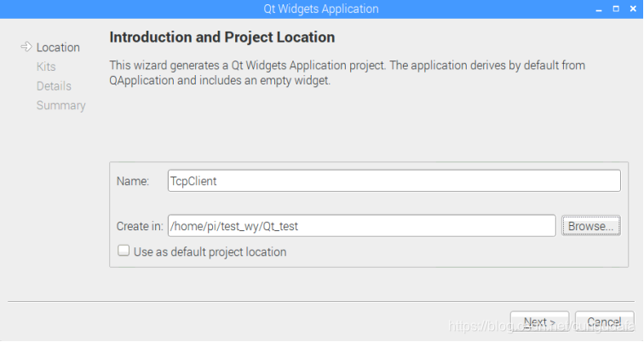644x342 pixels.
Task: Click the 'Introduction and Project Location' heading
Action: click(x=222, y=38)
